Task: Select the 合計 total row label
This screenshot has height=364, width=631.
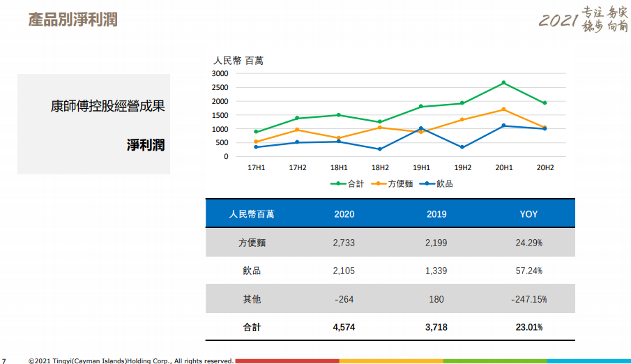Action: click(252, 327)
